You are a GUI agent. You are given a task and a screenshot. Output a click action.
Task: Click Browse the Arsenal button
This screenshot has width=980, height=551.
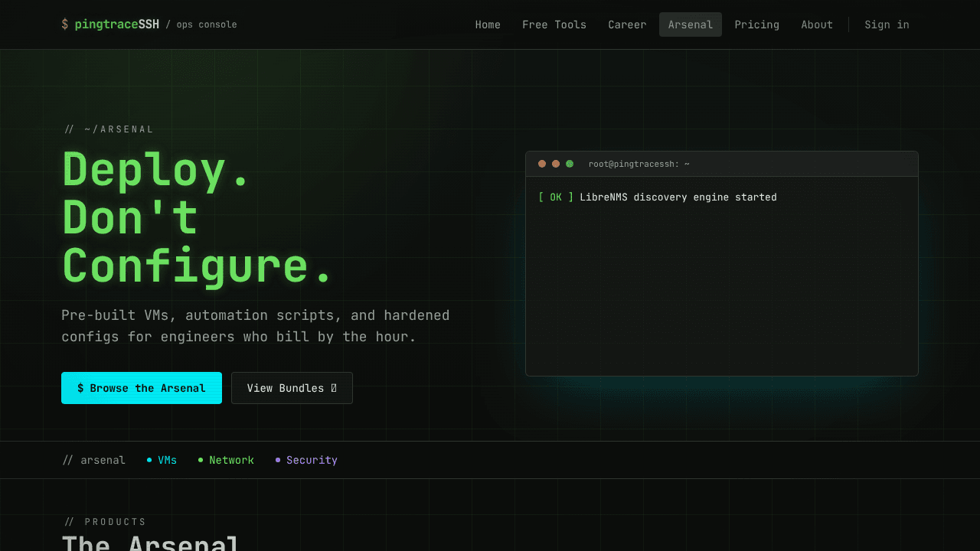click(142, 388)
